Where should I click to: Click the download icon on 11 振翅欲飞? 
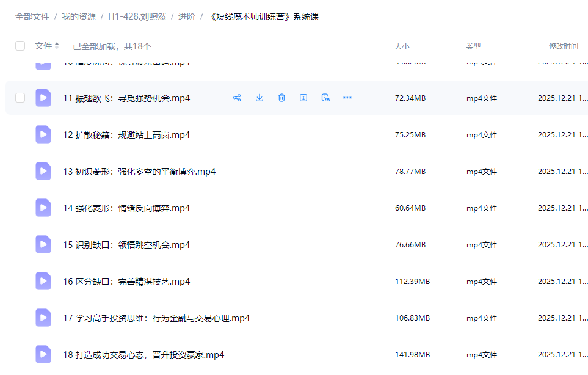click(259, 98)
